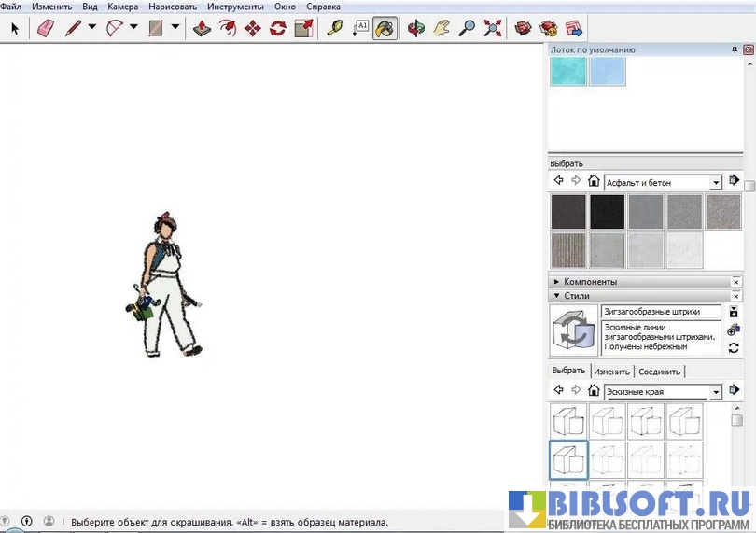The width and height of the screenshot is (756, 533).
Task: Pick the black asphalt material swatch
Action: (607, 212)
